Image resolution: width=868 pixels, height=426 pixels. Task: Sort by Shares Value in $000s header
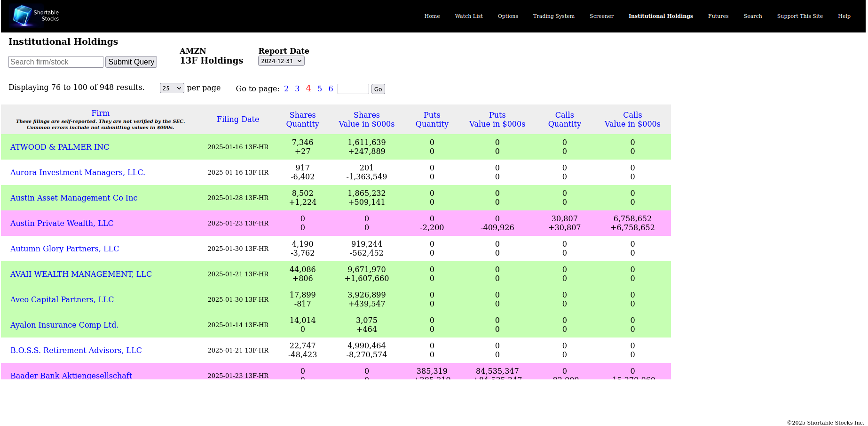(x=367, y=119)
